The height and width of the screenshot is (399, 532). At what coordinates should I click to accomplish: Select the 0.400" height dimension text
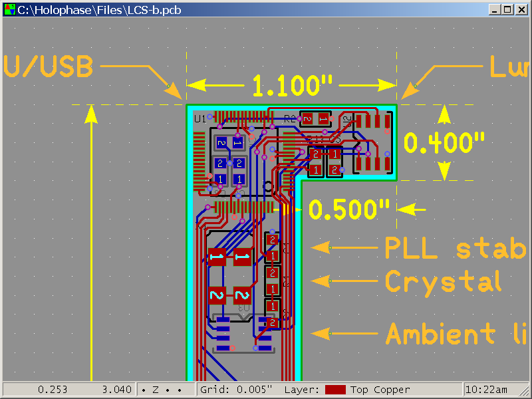(x=444, y=143)
